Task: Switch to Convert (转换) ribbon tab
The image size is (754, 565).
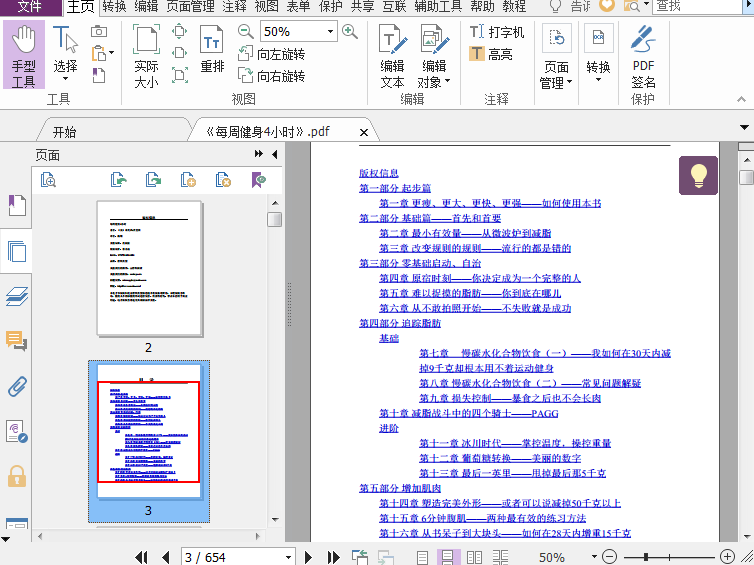Action: tap(114, 6)
